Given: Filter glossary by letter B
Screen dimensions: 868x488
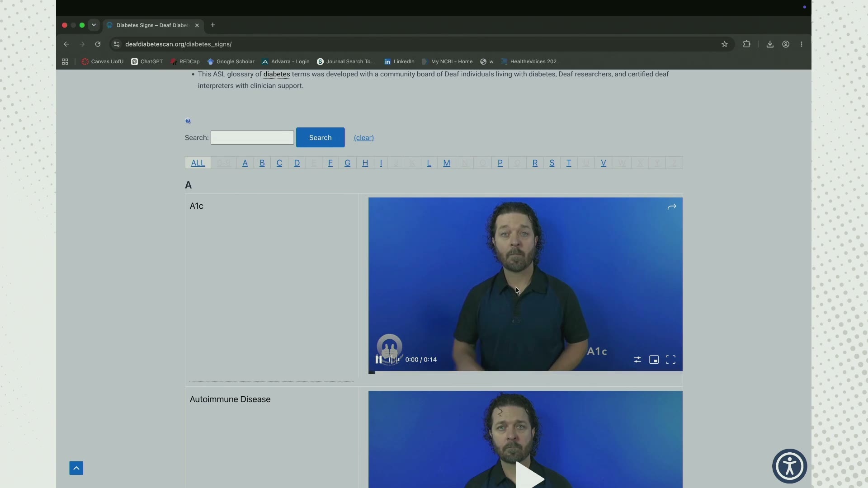Looking at the screenshot, I should 262,163.
